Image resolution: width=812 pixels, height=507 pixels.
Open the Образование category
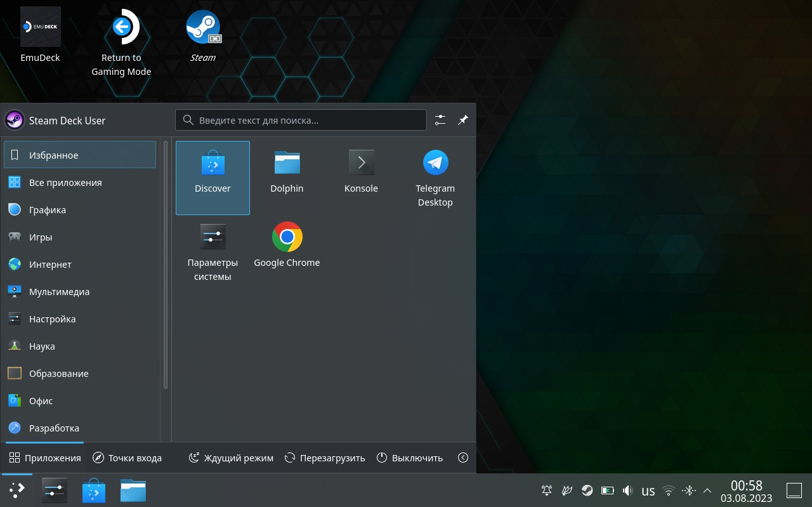tap(80, 373)
